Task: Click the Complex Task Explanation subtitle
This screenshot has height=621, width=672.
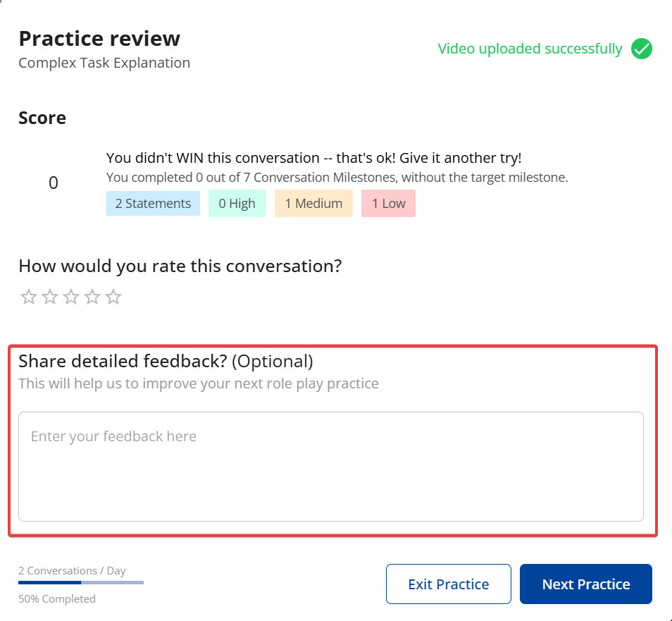Action: click(x=104, y=63)
